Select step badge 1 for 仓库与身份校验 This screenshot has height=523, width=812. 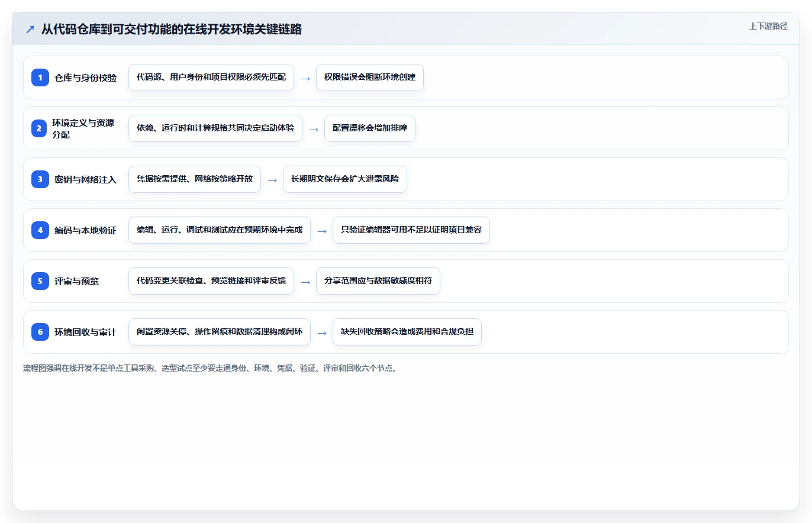tap(40, 78)
